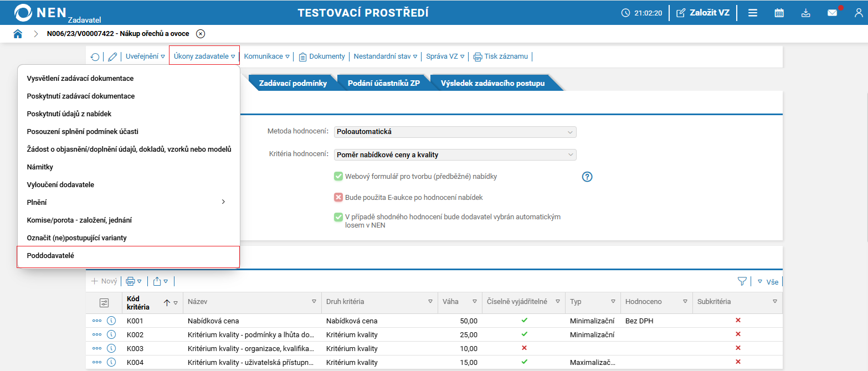Screen dimensions: 868x371
Task: Switch to Výsledek zadávacího postupu tab
Action: tap(493, 84)
